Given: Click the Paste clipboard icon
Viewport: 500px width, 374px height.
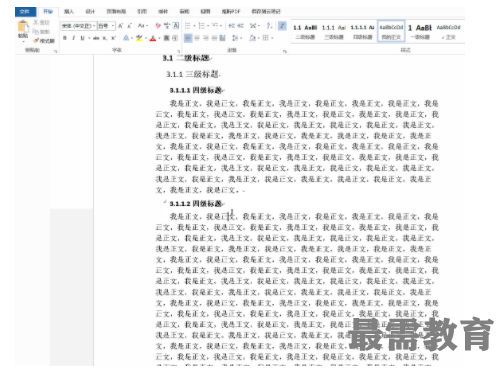Looking at the screenshot, I should point(23,26).
